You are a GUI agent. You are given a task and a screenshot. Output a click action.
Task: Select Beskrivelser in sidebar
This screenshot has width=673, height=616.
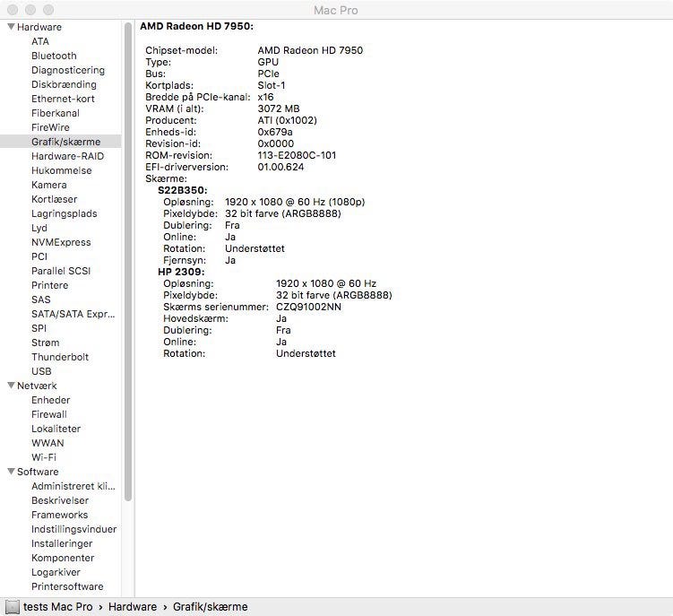coord(60,500)
